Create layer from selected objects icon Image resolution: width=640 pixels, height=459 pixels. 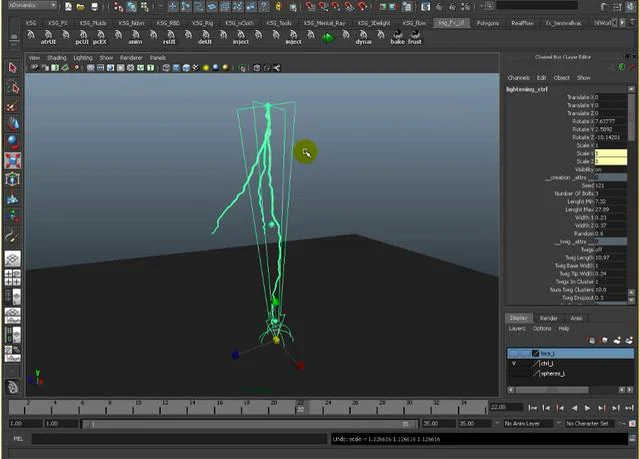629,340
